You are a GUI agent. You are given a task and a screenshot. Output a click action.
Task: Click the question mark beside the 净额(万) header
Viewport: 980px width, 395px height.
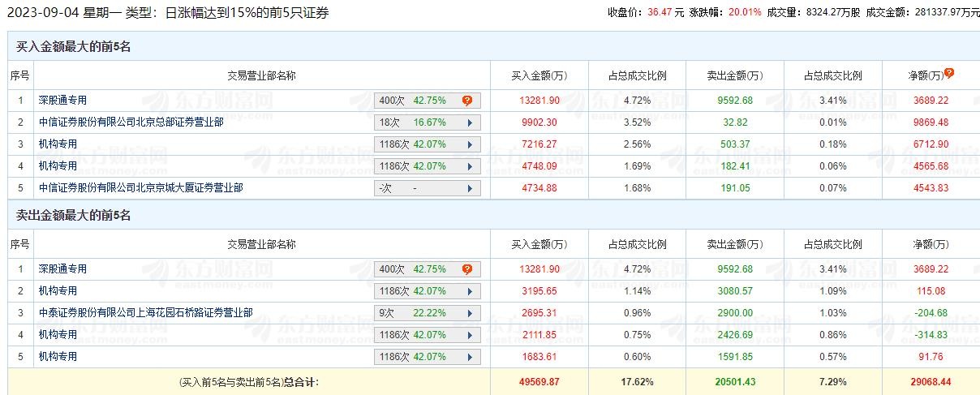coord(949,73)
